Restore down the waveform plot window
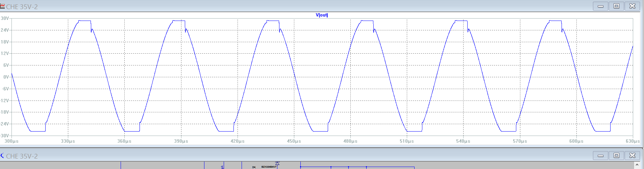 click(616, 6)
